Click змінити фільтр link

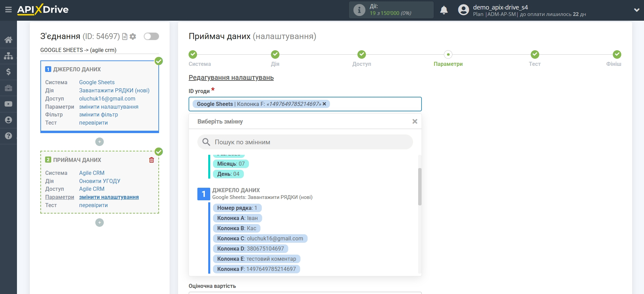[98, 114]
